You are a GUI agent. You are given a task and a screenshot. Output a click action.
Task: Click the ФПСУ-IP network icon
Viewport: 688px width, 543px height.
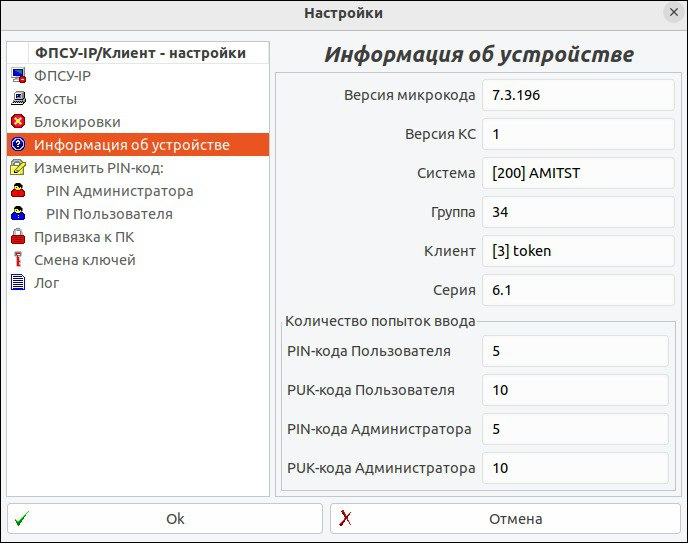click(18, 76)
